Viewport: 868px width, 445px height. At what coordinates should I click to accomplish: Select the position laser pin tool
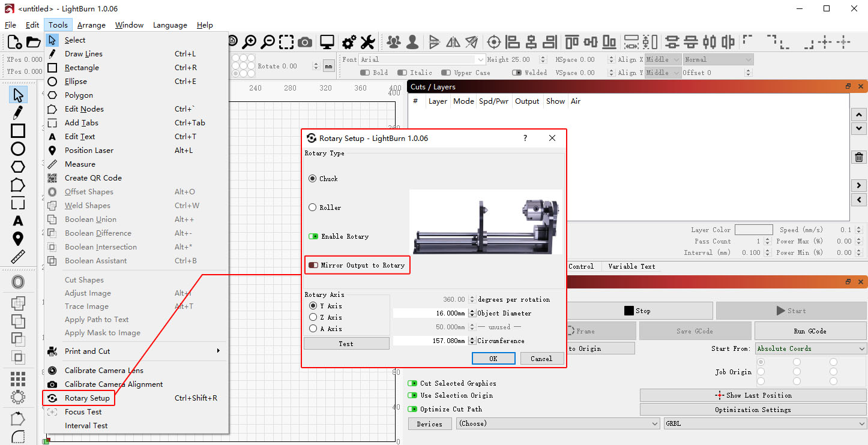coord(18,239)
